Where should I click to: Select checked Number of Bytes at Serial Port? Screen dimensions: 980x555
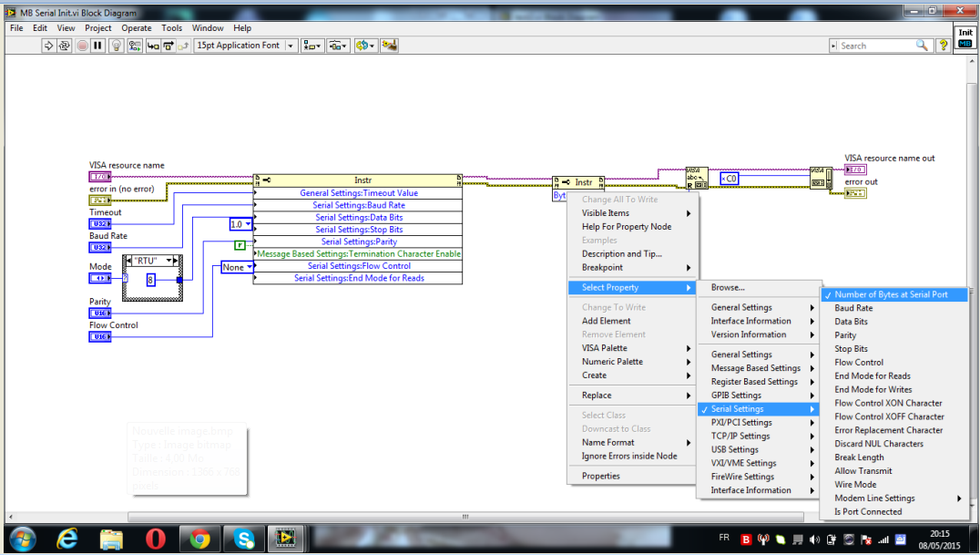(x=894, y=294)
